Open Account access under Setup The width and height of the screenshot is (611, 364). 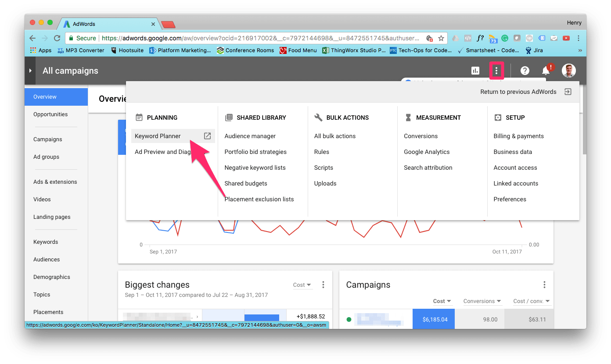[515, 168]
